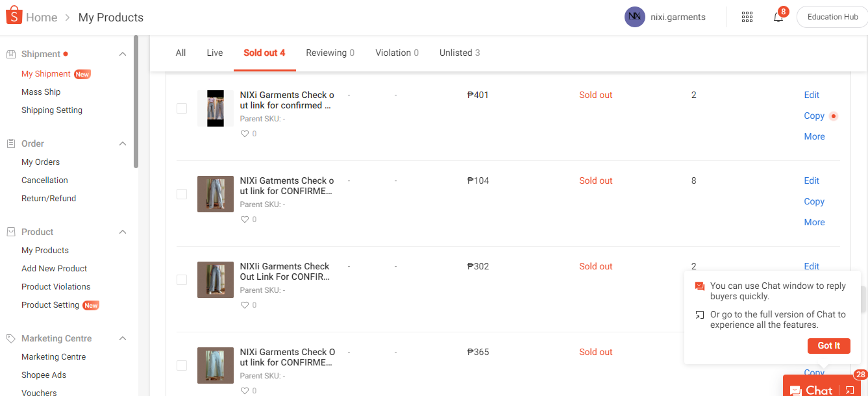Image resolution: width=868 pixels, height=396 pixels.
Task: Click the nixi.garments profile avatar
Action: tap(634, 17)
